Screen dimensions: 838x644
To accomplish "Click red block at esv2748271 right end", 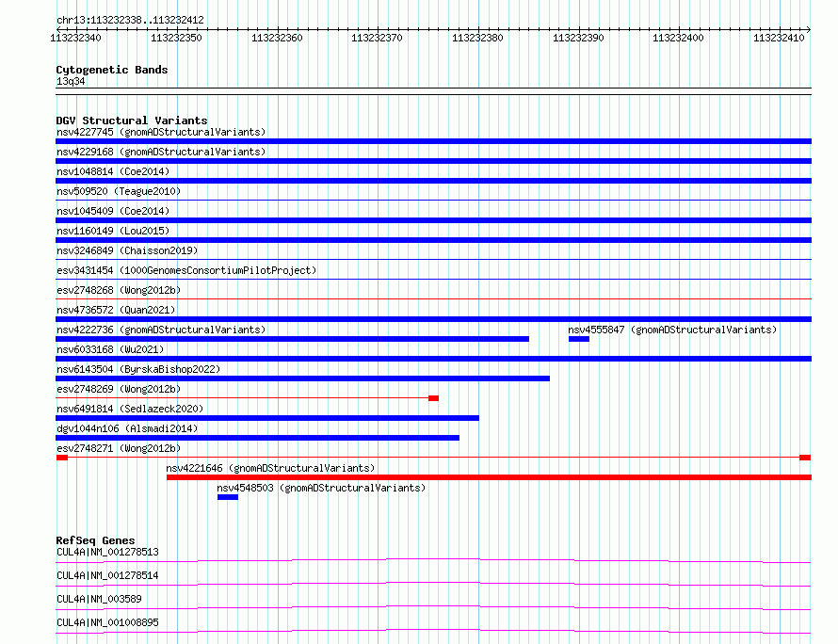I will [x=805, y=458].
